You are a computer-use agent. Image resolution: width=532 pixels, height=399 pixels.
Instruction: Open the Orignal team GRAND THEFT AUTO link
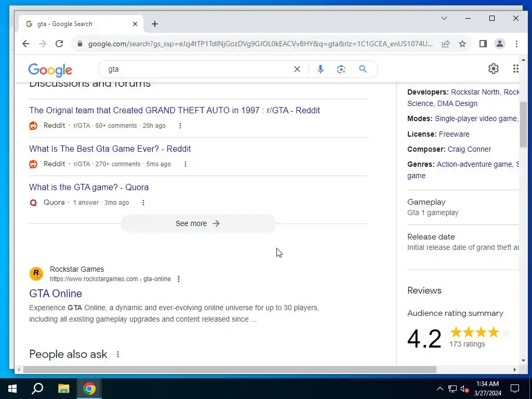175,111
